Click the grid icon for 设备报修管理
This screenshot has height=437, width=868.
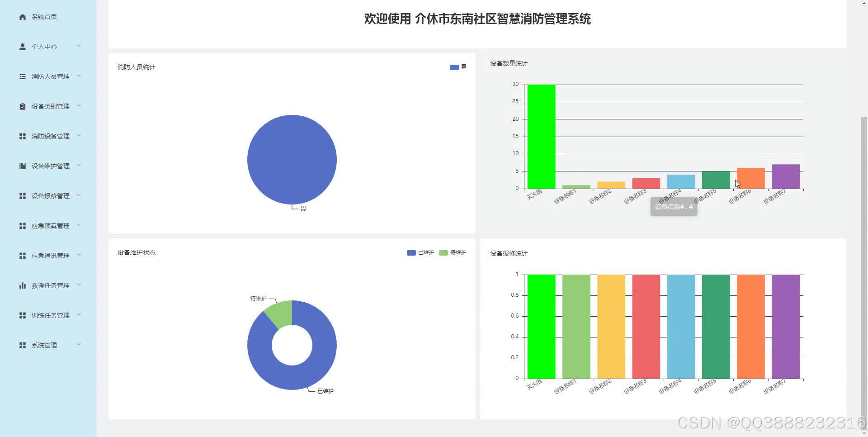[x=23, y=196]
